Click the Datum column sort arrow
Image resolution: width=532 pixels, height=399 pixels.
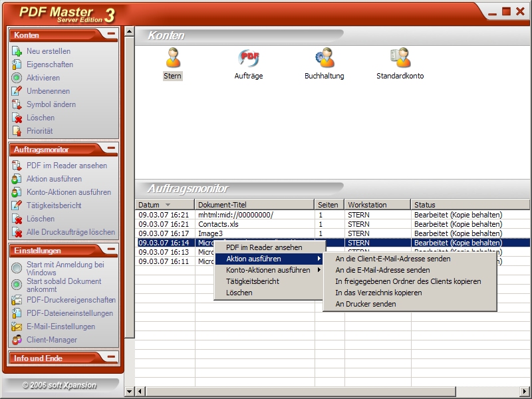pyautogui.click(x=168, y=205)
